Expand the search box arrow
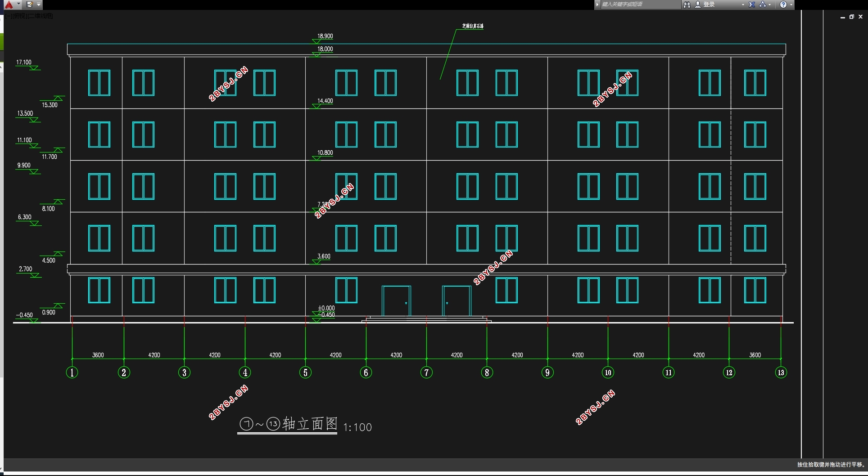The image size is (868, 476). coord(597,4)
